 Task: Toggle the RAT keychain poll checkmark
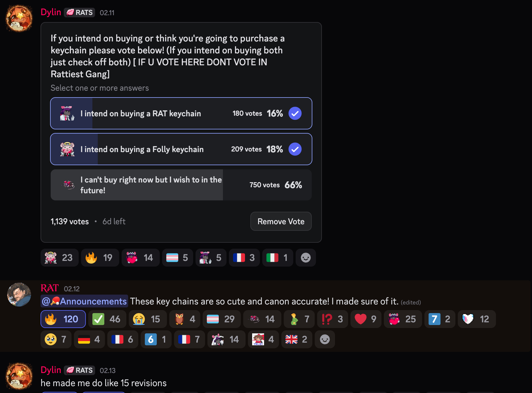coord(295,113)
